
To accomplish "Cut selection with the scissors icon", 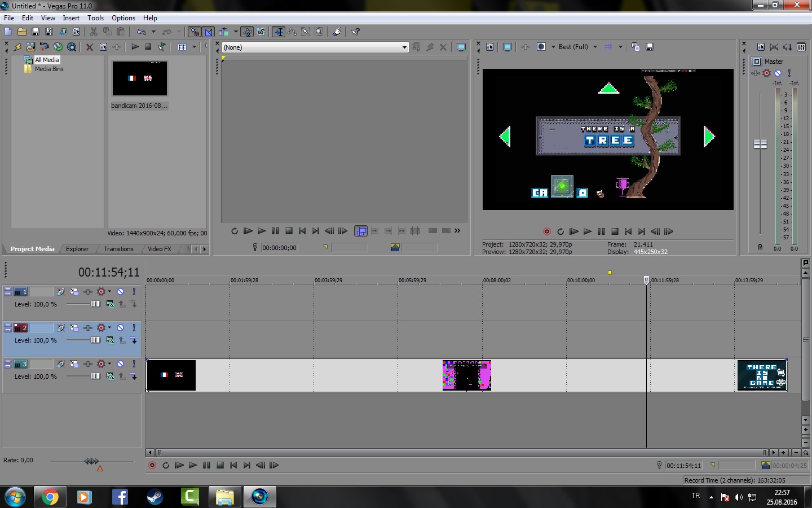I will point(94,32).
